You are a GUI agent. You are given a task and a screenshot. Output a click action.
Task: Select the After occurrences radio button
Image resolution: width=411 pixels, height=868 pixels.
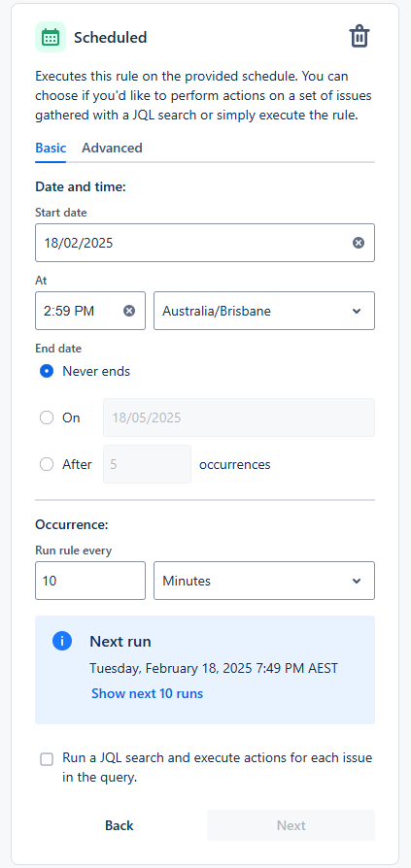pyautogui.click(x=47, y=464)
